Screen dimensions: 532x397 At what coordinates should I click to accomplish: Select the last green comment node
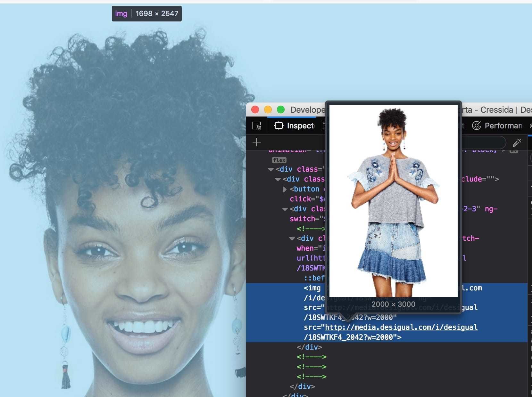click(x=312, y=377)
